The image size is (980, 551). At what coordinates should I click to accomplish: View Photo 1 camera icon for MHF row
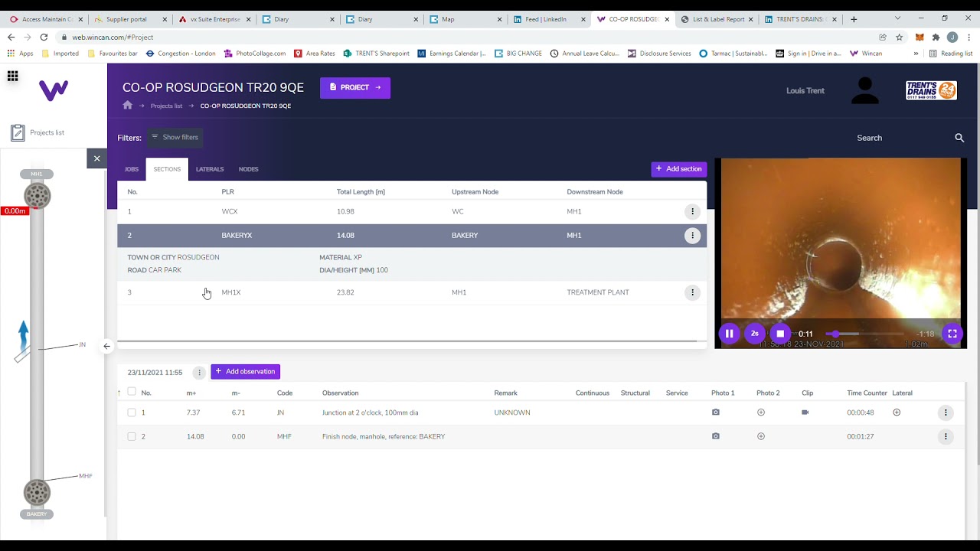click(716, 436)
